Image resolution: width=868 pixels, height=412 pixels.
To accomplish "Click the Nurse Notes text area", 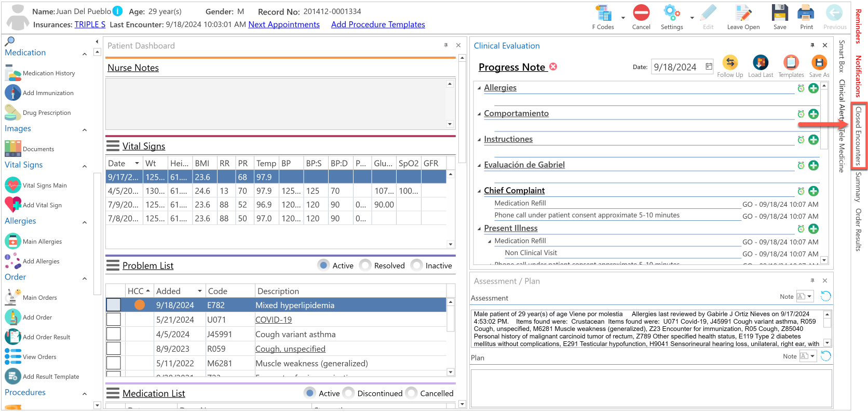I will click(x=276, y=104).
